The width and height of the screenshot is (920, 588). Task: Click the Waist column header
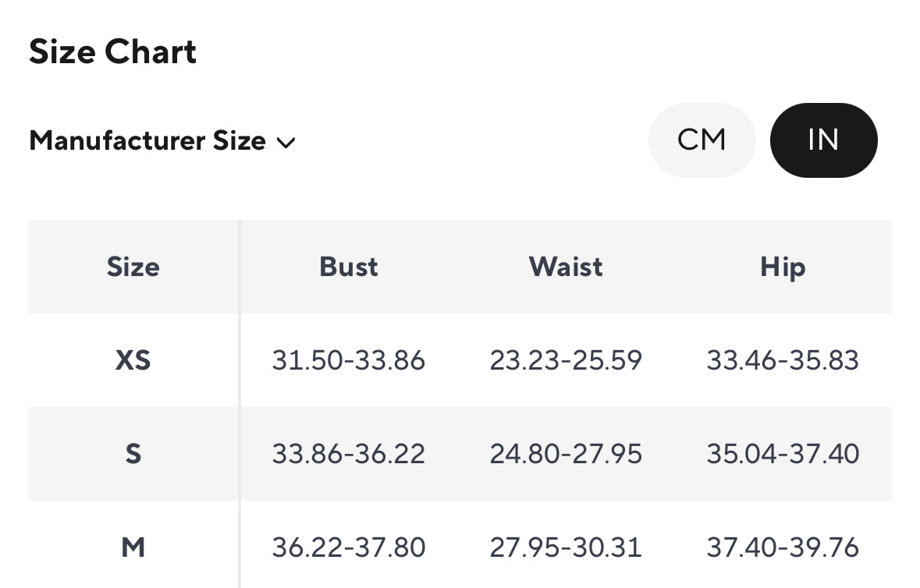566,267
